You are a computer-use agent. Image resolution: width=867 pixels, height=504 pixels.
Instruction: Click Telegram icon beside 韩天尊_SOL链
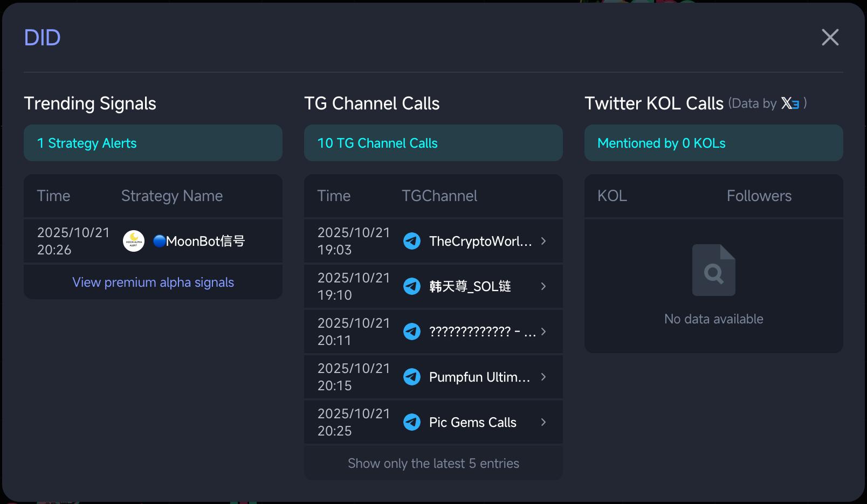[x=412, y=286]
